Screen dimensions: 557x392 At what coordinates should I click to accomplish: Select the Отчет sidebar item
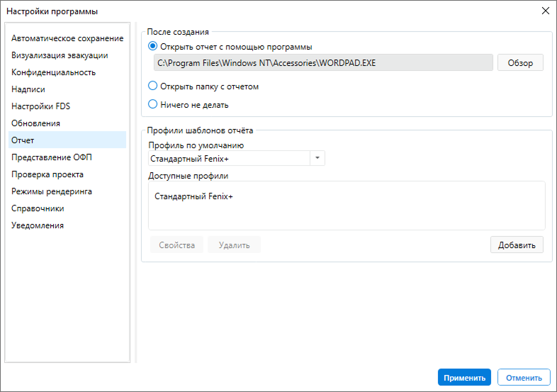67,140
